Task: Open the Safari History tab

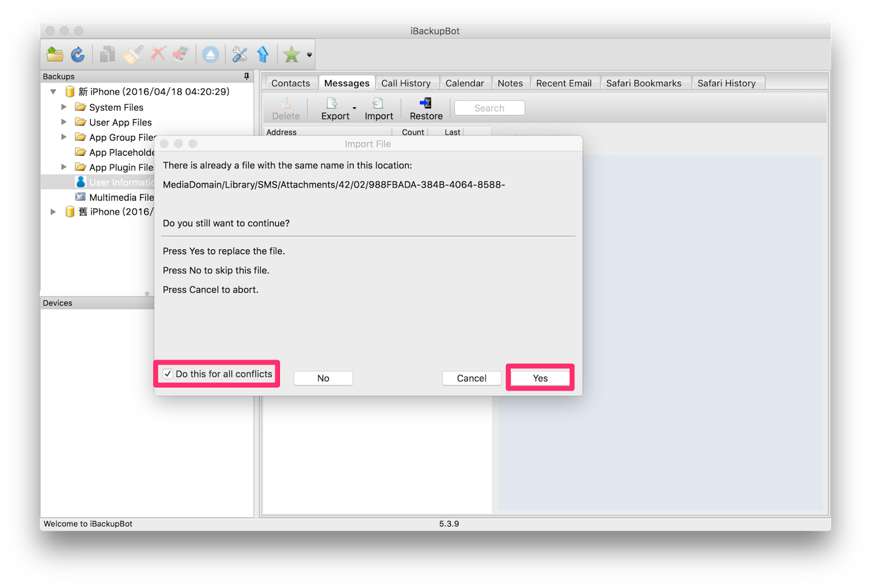Action: (727, 83)
